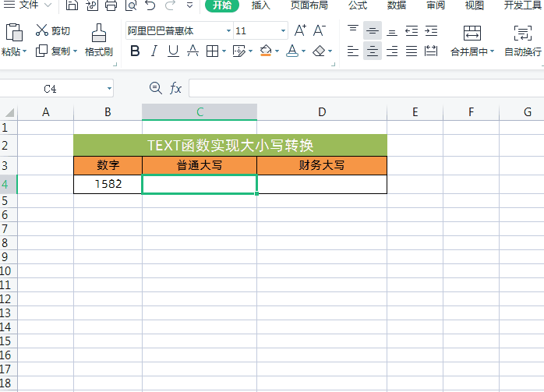Click the fill color bucket icon
This screenshot has width=544, height=392.
click(266, 51)
